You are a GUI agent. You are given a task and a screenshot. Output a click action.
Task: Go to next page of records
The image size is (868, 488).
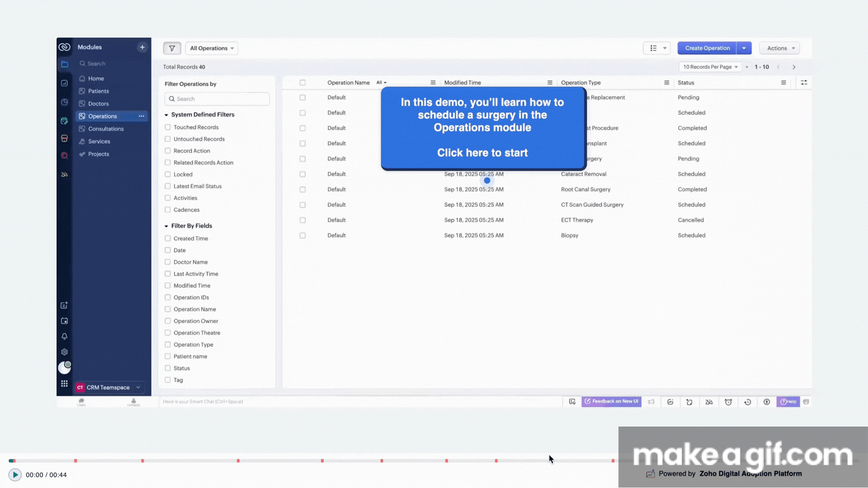pyautogui.click(x=794, y=67)
